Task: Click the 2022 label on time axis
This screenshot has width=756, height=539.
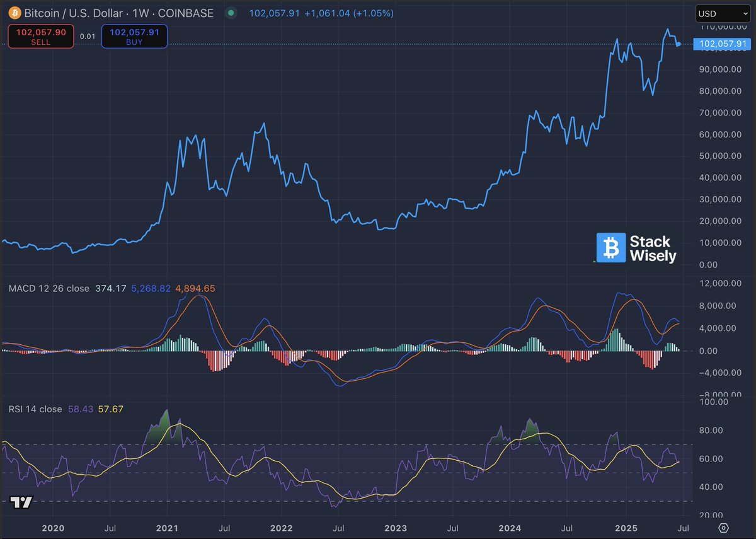Action: 281,527
